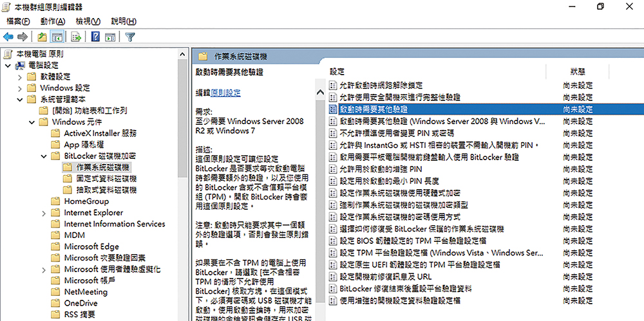This screenshot has width=644, height=321.
Task: Click the description pane scroll-up arrow
Action: (x=320, y=93)
